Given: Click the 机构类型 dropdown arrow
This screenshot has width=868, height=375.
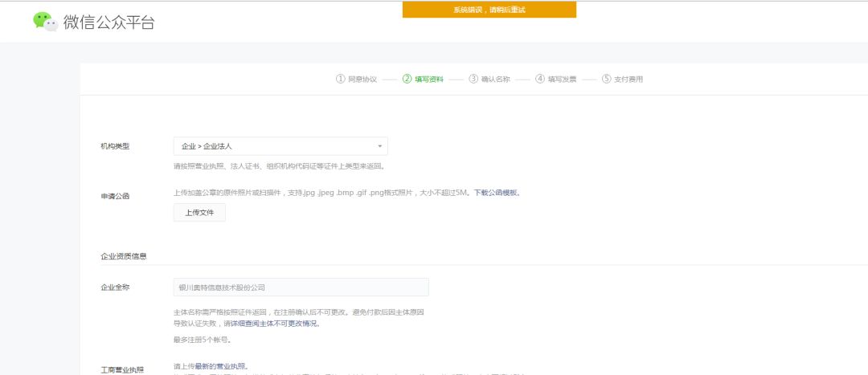Looking at the screenshot, I should [x=379, y=147].
